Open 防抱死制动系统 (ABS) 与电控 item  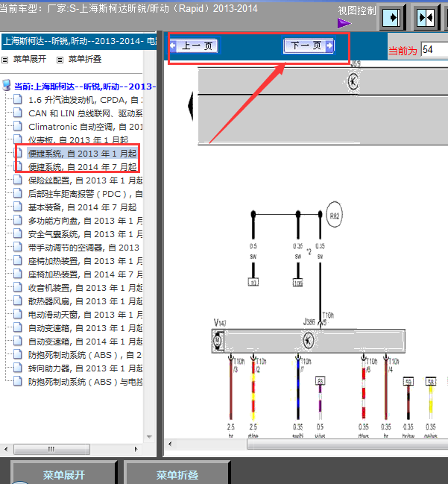click(86, 382)
